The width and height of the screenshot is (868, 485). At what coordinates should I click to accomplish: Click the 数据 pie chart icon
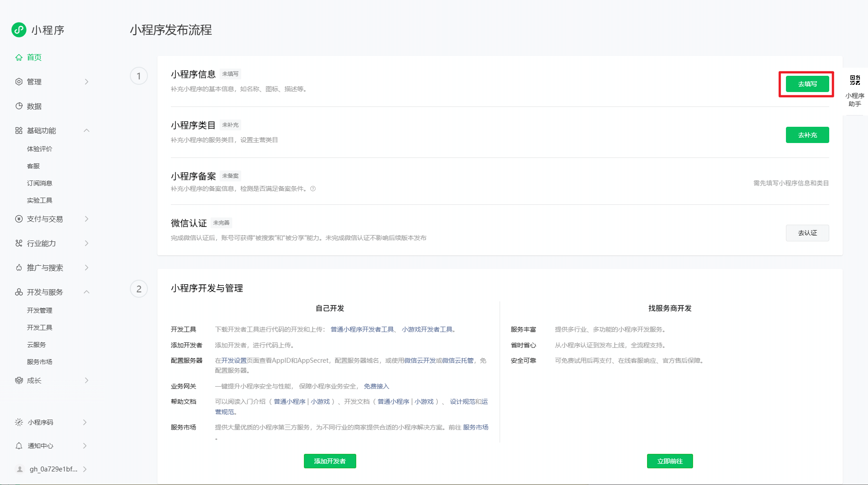click(19, 106)
